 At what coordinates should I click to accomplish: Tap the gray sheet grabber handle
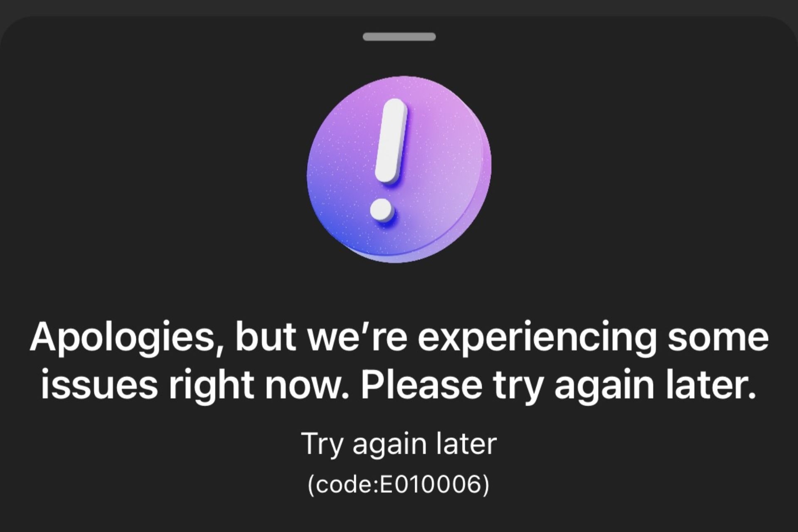[x=399, y=37]
